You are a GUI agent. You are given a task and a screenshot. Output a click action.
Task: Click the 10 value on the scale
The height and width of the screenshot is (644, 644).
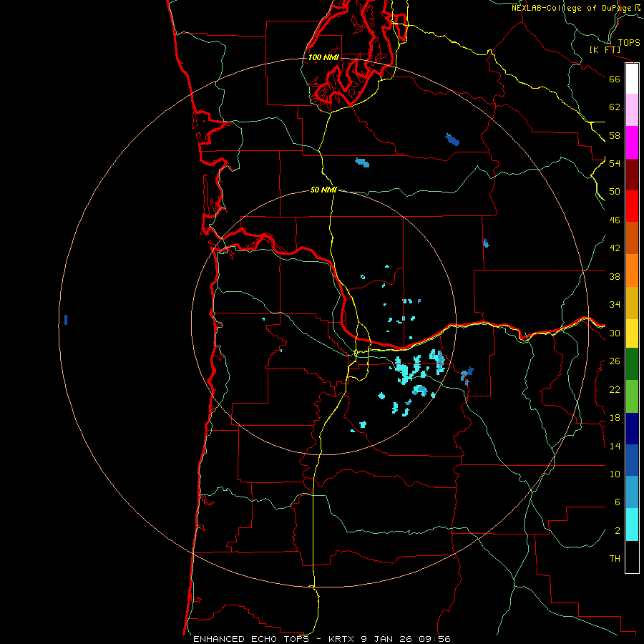click(x=615, y=474)
